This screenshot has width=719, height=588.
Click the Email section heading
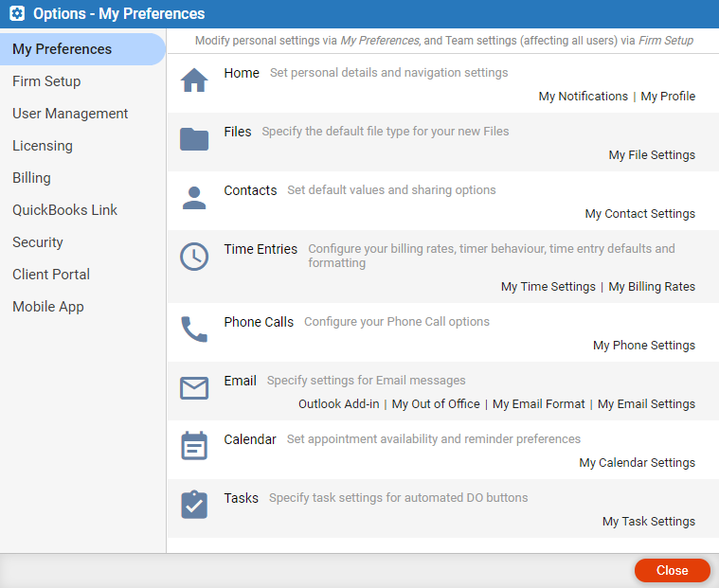[240, 381]
